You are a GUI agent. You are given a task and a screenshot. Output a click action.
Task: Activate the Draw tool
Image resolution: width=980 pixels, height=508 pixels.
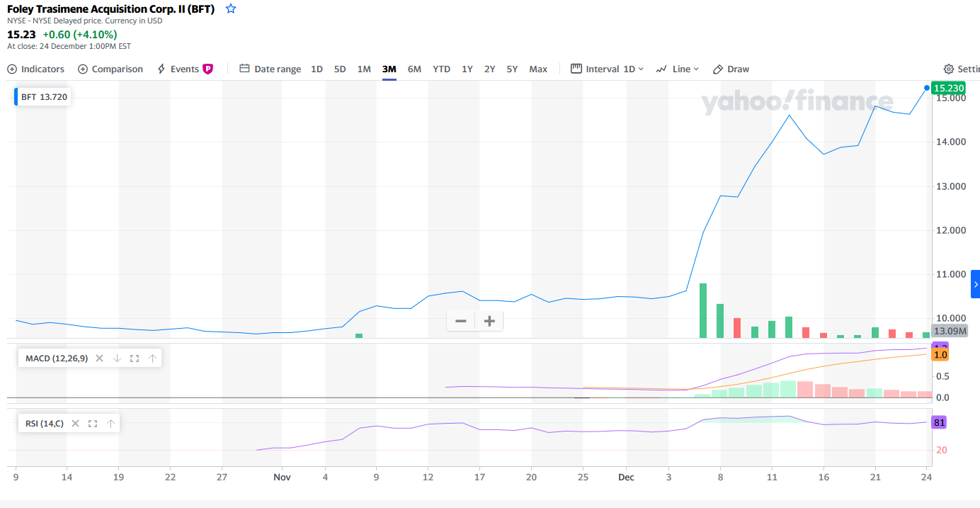click(x=731, y=69)
